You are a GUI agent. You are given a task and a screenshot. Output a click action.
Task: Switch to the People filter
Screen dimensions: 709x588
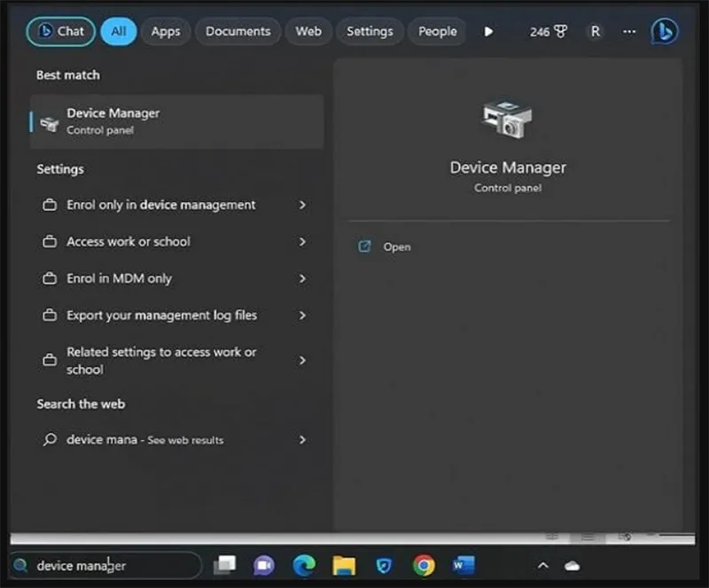437,31
